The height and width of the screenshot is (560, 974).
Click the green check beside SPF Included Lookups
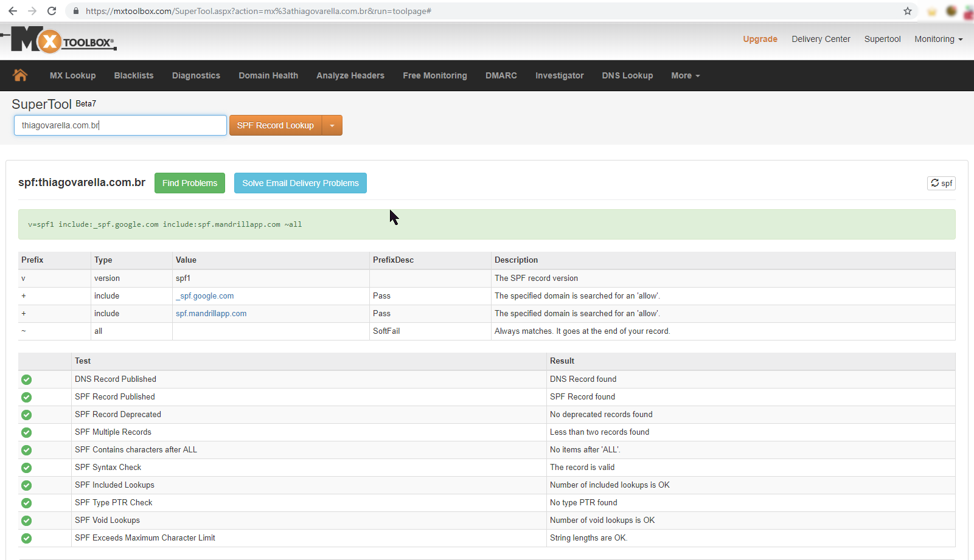(x=26, y=485)
